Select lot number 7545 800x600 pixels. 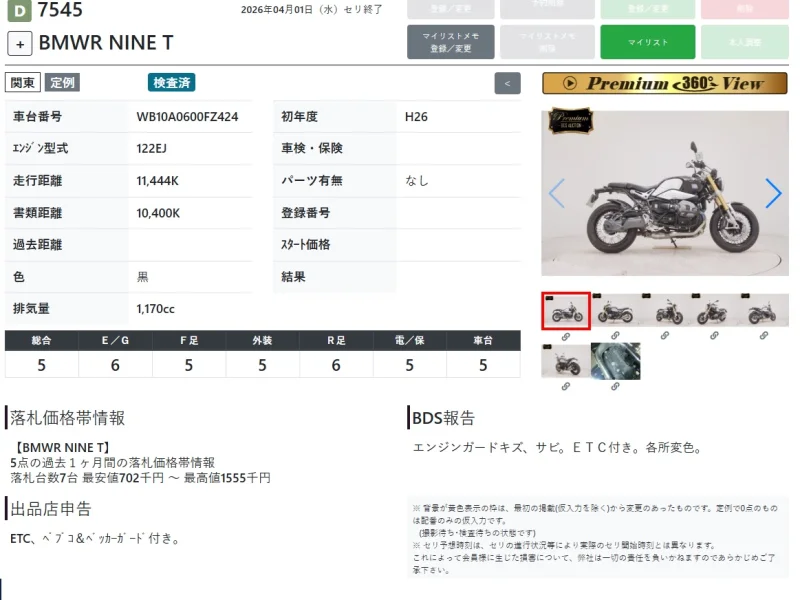pos(60,10)
